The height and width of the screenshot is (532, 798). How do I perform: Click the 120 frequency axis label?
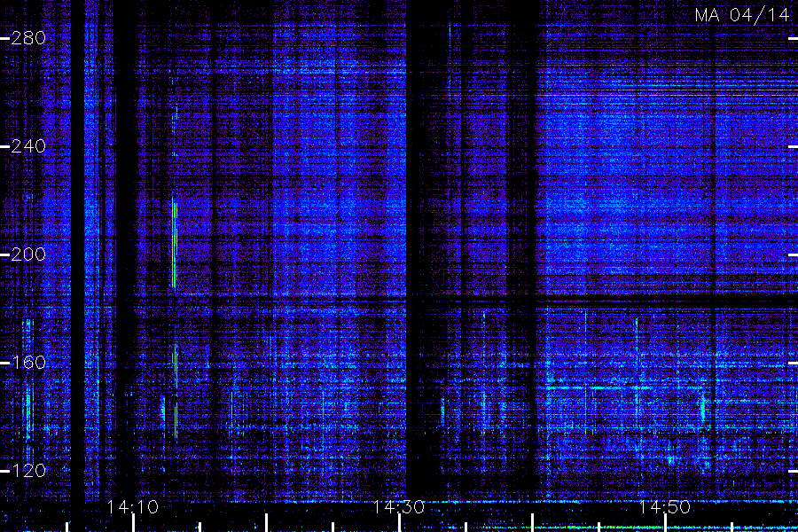[x=28, y=471]
